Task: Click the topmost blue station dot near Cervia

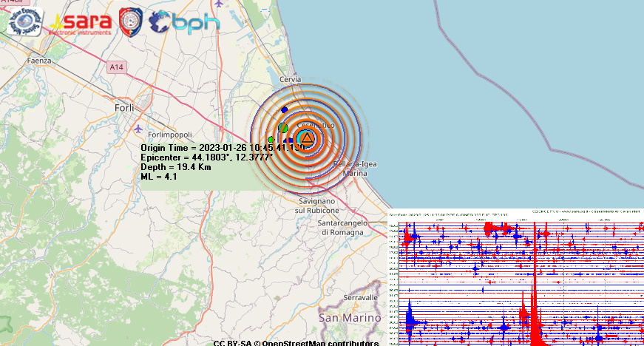Action: point(285,109)
